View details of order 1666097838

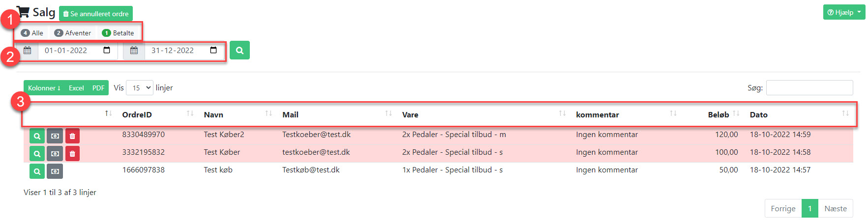(x=37, y=171)
